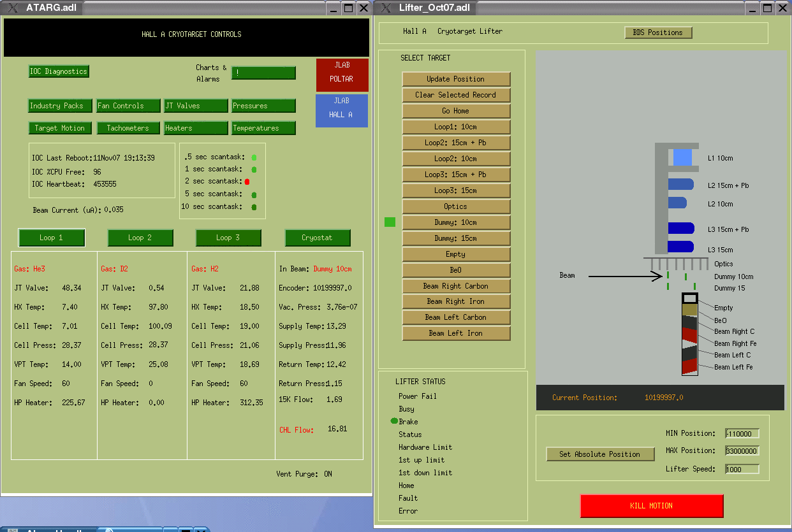The height and width of the screenshot is (532, 792).
Task: Select Beam Right Iron target
Action: pyautogui.click(x=456, y=301)
